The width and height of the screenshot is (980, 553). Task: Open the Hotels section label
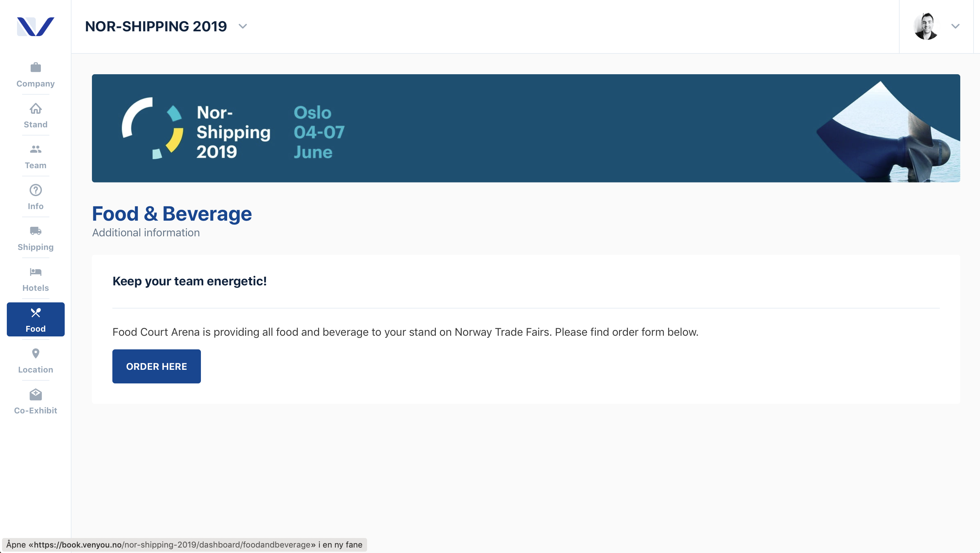coord(35,288)
